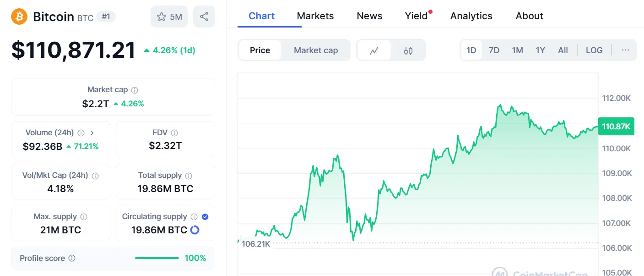
Task: Click the Bitcoin logo icon
Action: pyautogui.click(x=19, y=17)
